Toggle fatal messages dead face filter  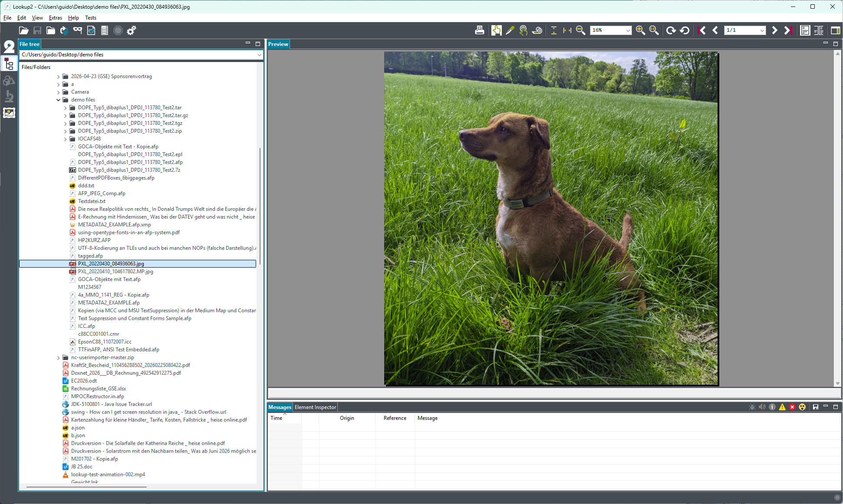coord(802,407)
